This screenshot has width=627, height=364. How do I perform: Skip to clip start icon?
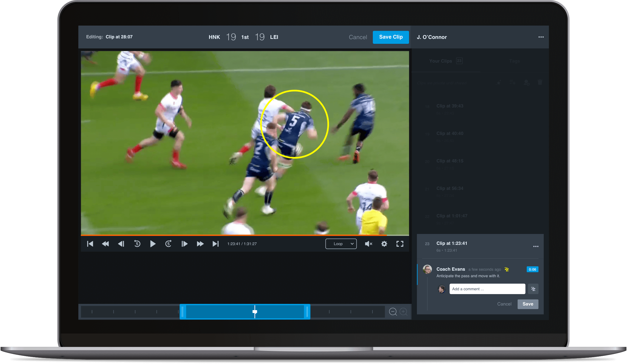90,244
